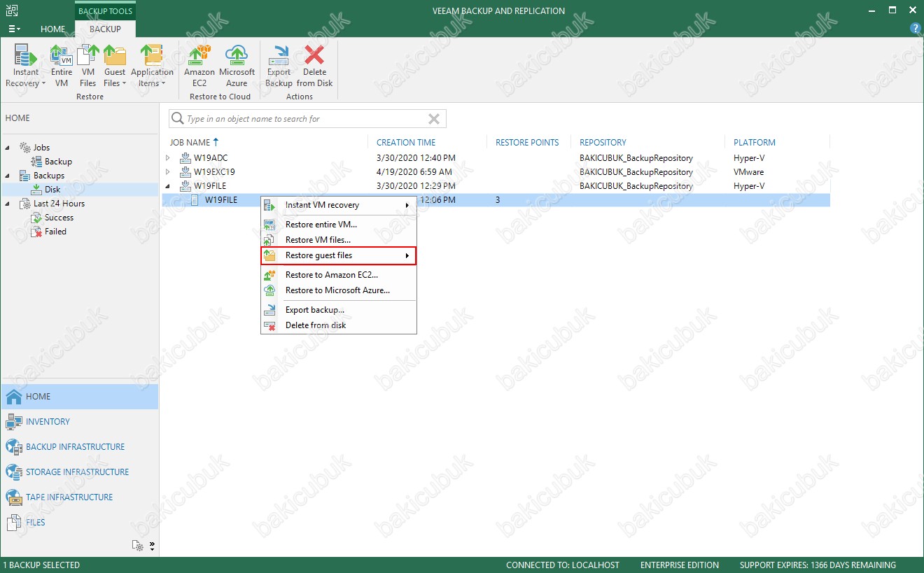Switch to the BACKUP ribbon tab
Screen dimensions: 924x573
click(106, 29)
